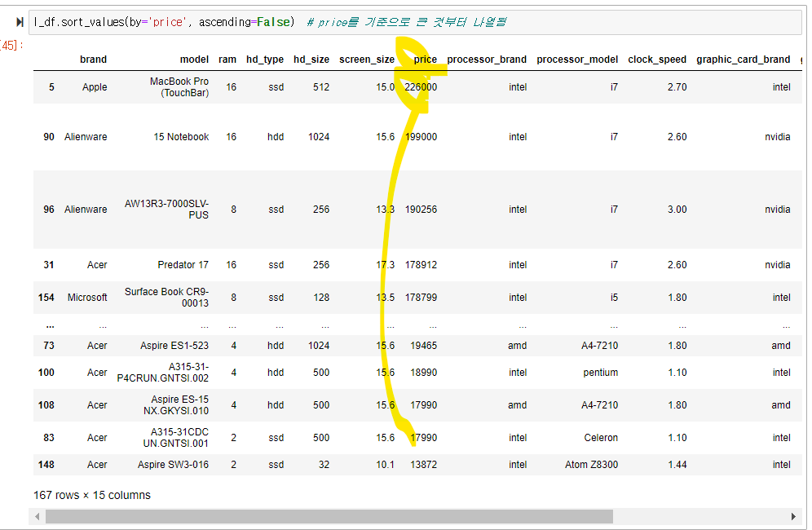Screen dimensions: 812x530
Task: Click the 'i5' processor model cell
Action: point(614,298)
